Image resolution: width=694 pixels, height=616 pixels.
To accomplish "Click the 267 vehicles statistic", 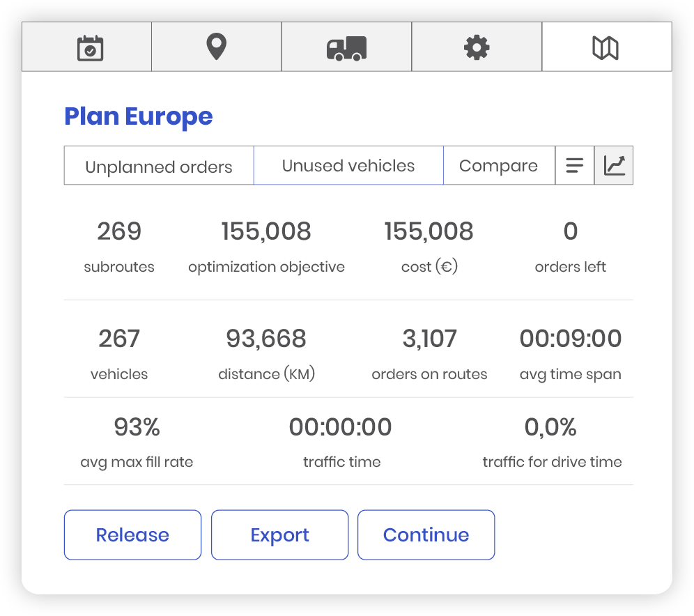I will coord(119,339).
